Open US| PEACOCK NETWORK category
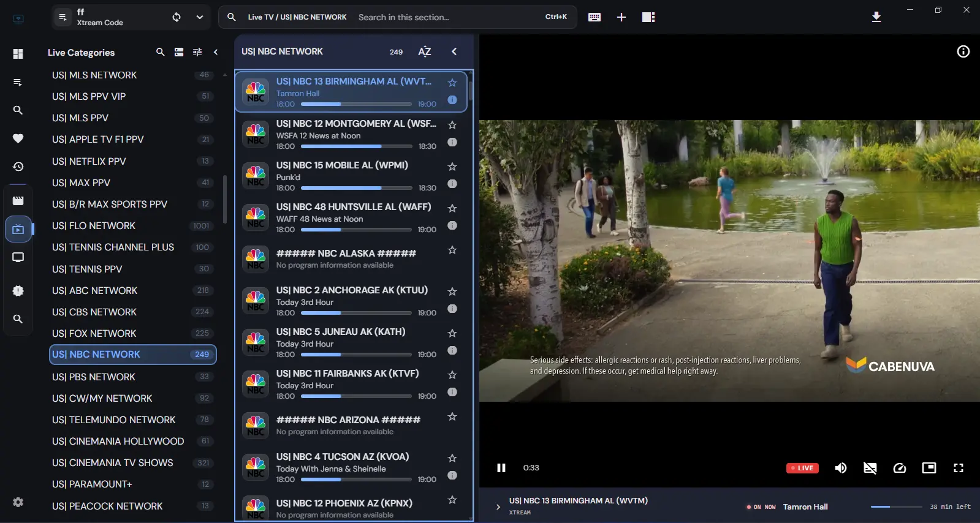 [x=132, y=506]
